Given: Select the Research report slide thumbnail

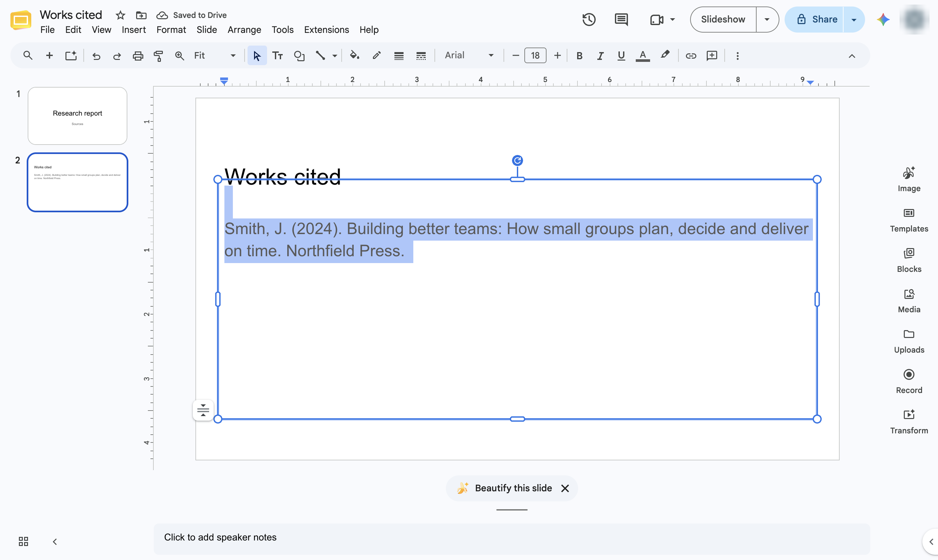Looking at the screenshot, I should 78,116.
